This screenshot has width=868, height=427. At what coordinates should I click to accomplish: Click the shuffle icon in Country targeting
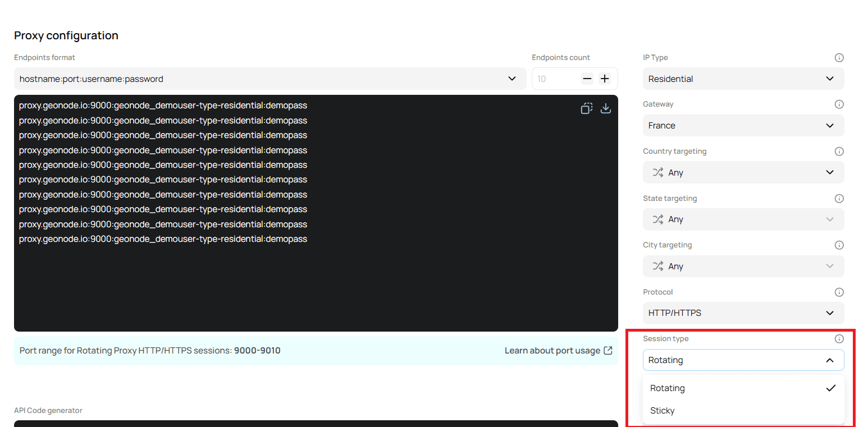(x=656, y=172)
